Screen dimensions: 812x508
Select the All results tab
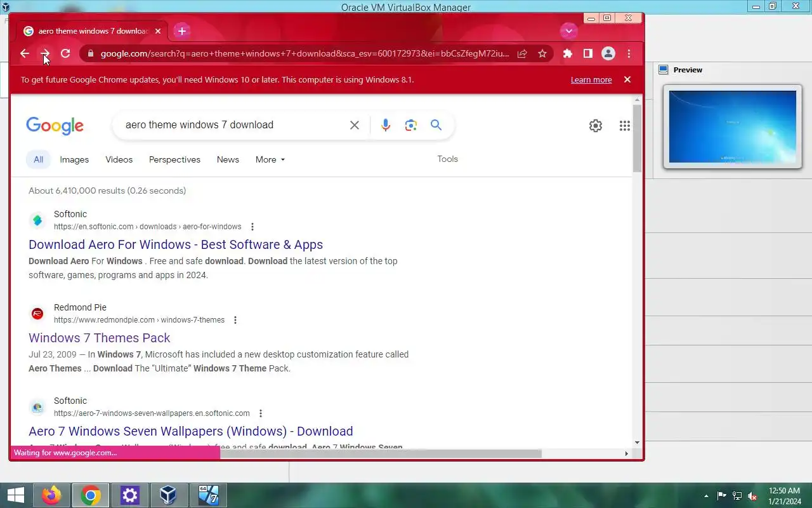tap(39, 159)
